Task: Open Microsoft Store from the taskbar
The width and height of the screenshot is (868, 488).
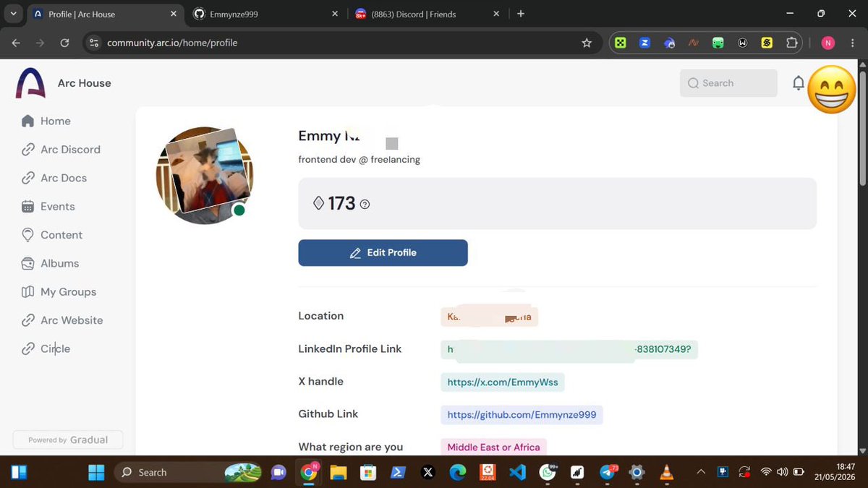Action: tap(368, 472)
